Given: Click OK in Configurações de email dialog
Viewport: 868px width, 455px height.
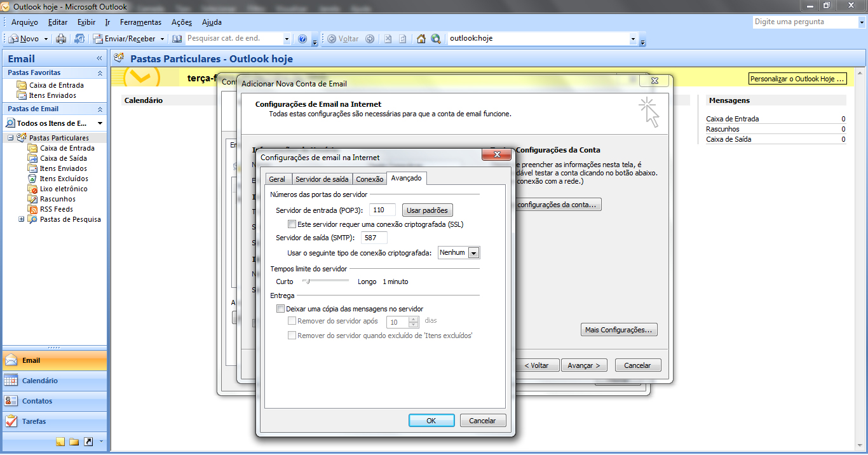Looking at the screenshot, I should point(431,421).
